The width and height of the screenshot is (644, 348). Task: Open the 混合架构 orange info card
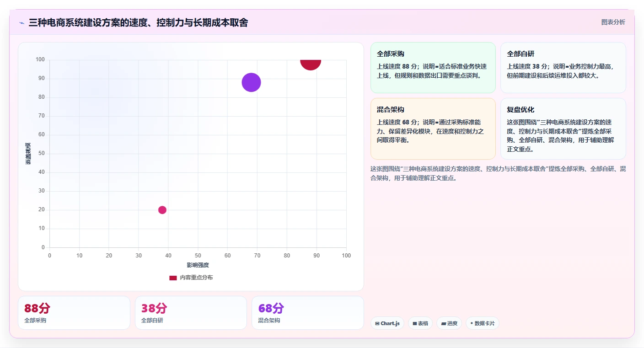[x=433, y=128]
